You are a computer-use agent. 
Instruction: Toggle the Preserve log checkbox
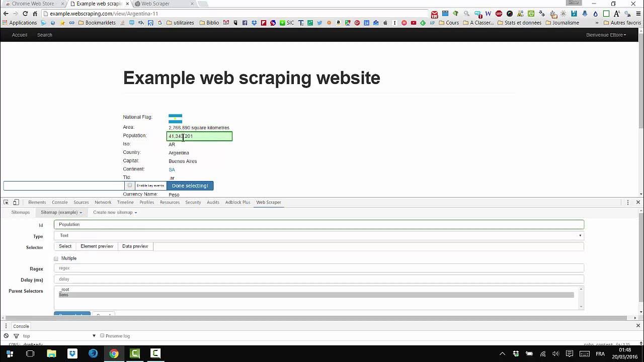coord(102,335)
